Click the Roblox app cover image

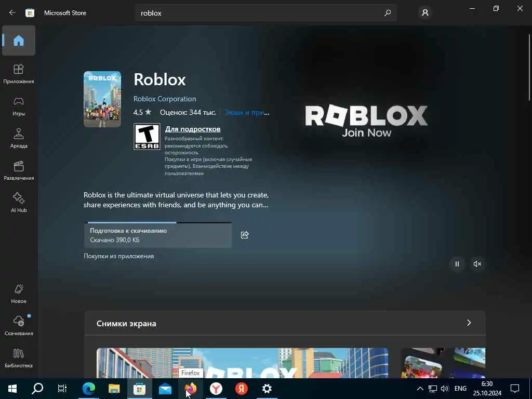[x=102, y=99]
